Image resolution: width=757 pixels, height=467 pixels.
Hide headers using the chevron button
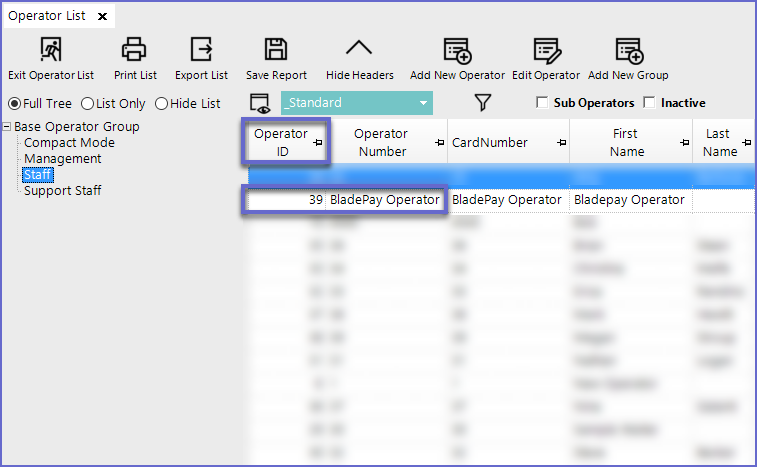click(359, 50)
